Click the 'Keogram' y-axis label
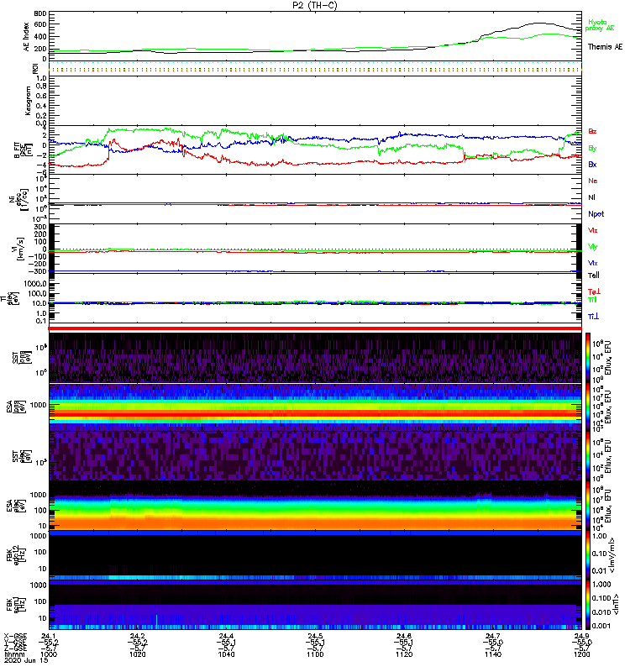The image size is (630, 672). 28,100
